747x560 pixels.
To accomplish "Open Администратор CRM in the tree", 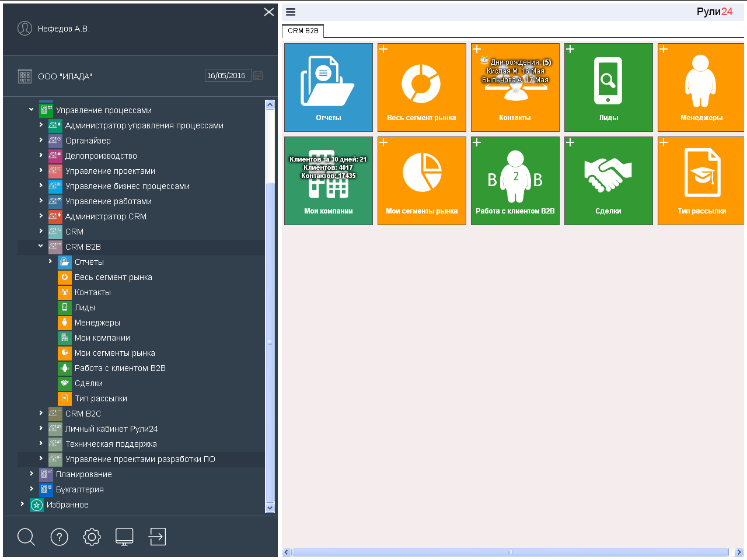I will coord(106,216).
